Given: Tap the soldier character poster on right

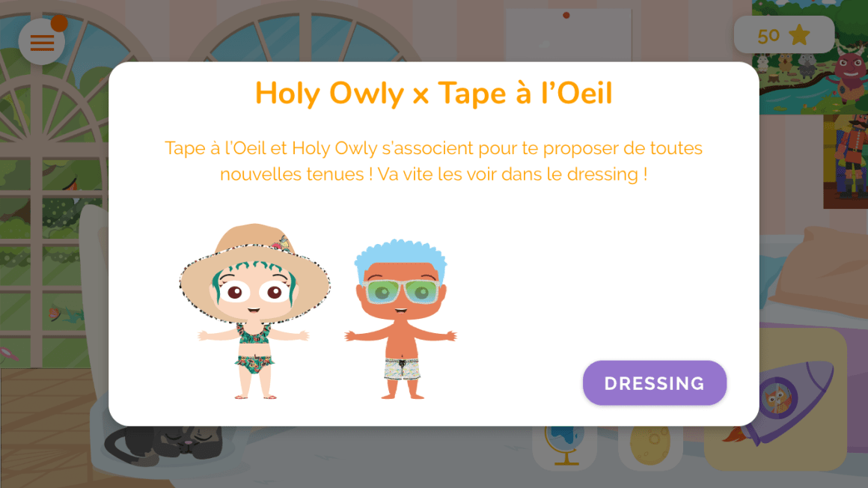Looking at the screenshot, I should point(846,161).
